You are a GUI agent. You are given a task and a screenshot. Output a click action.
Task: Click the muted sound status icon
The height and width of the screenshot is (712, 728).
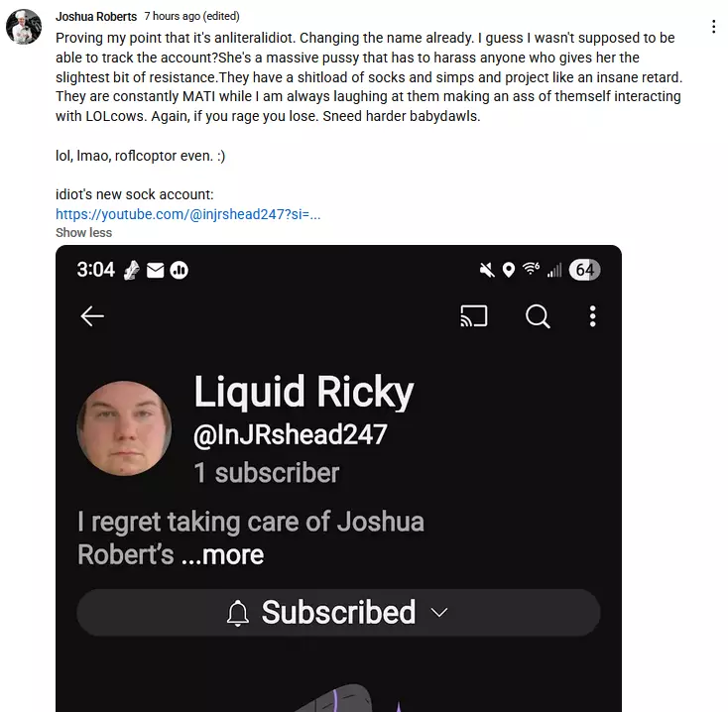point(487,270)
